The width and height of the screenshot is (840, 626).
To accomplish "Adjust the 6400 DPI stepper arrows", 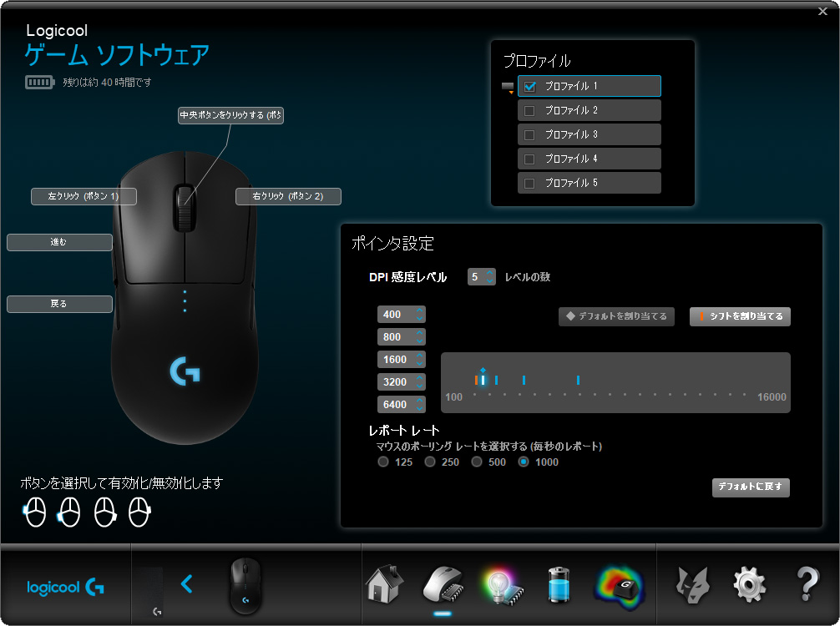I will pyautogui.click(x=420, y=404).
